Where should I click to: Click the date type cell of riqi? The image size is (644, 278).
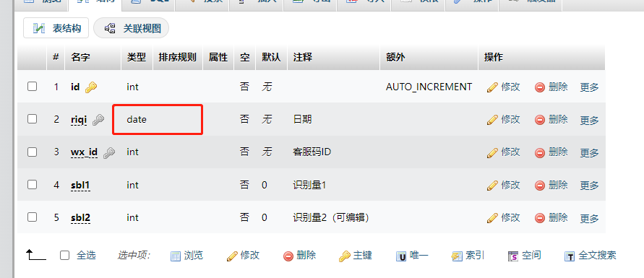click(x=137, y=119)
